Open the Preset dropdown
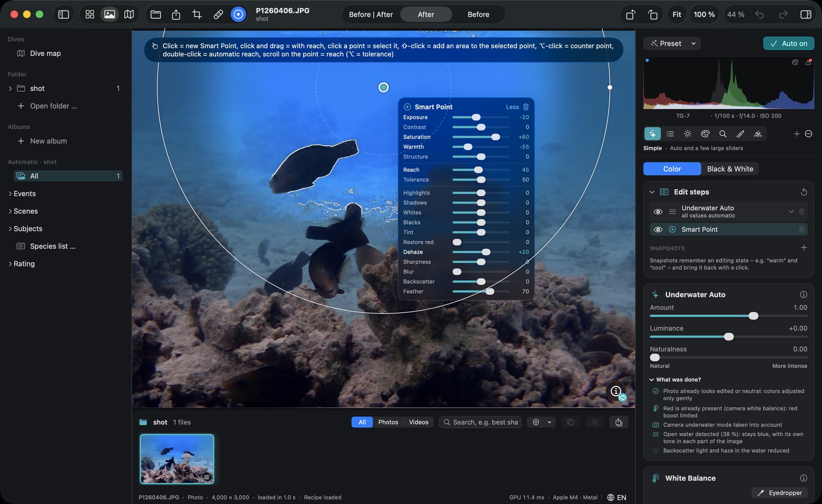The image size is (822, 504). click(672, 44)
